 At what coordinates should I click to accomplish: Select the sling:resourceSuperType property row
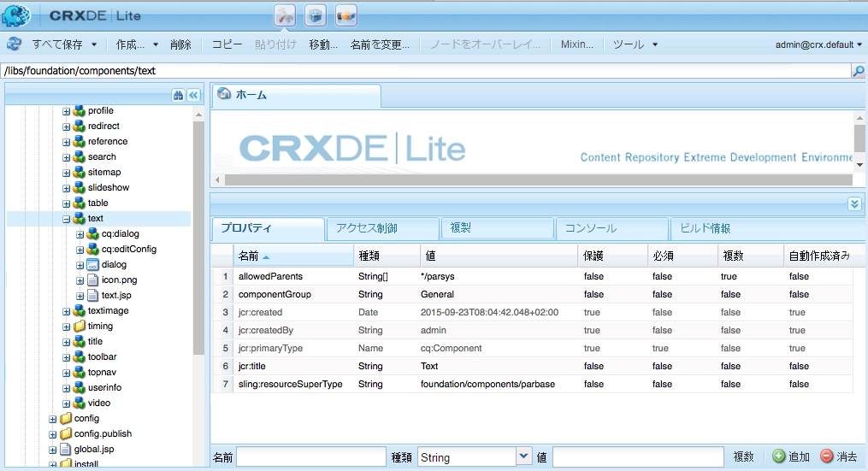tap(533, 384)
